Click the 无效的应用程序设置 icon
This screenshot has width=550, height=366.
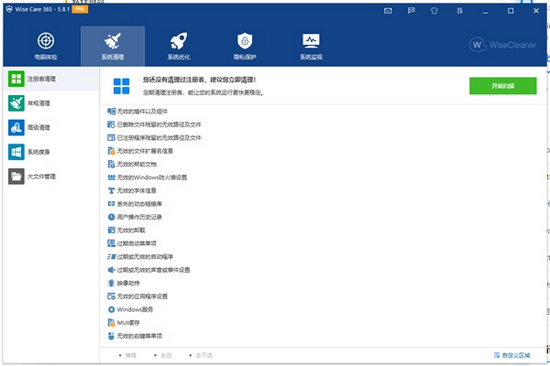click(111, 297)
